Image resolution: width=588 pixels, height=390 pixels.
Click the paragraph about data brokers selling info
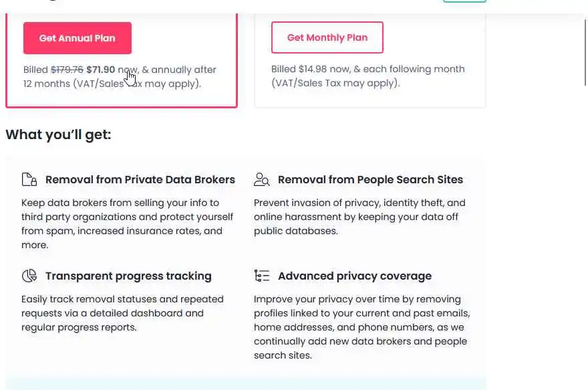127,223
